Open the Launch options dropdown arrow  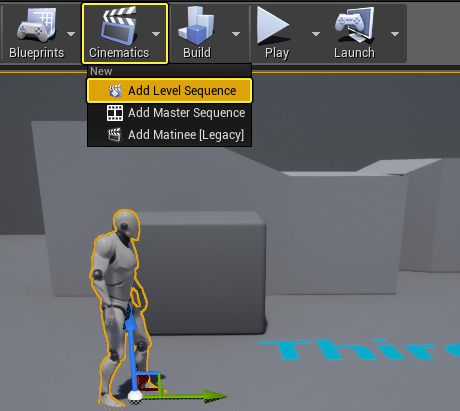[x=395, y=34]
